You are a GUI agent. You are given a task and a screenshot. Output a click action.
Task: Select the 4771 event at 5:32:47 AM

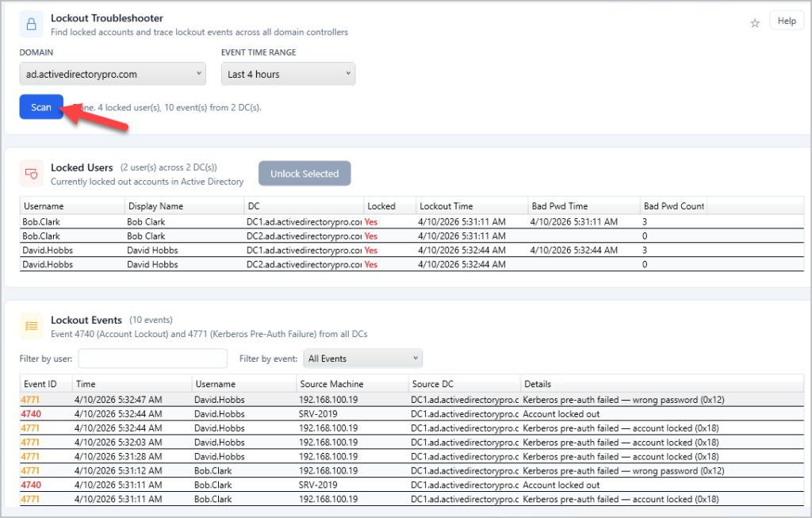(x=412, y=400)
